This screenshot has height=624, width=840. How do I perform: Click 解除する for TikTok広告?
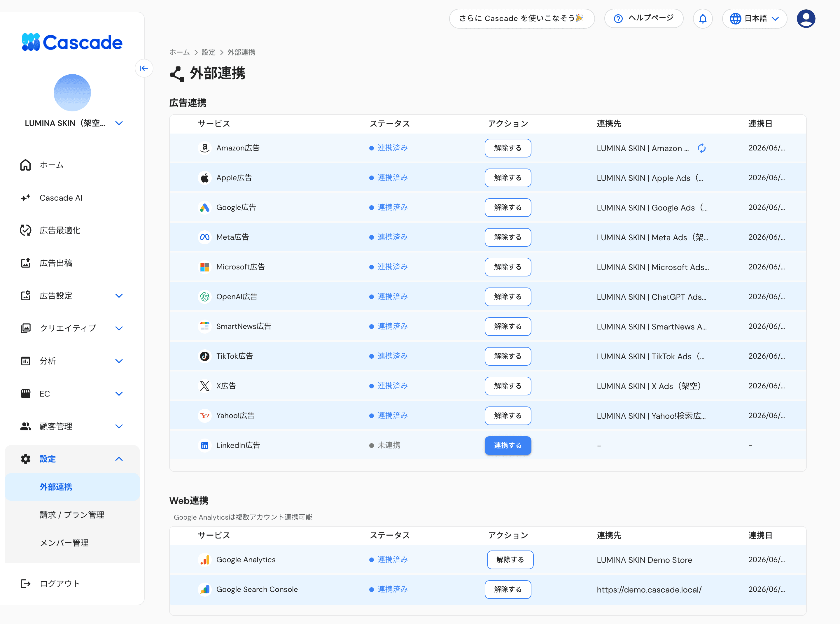[508, 356]
